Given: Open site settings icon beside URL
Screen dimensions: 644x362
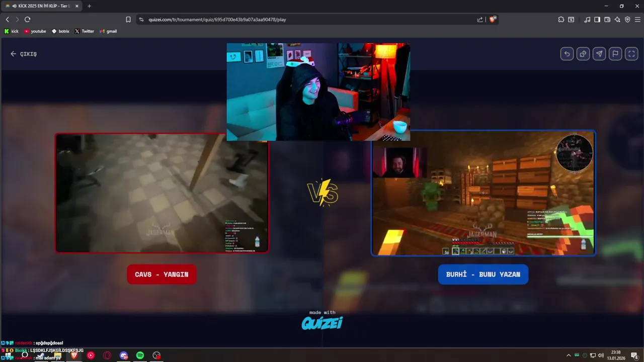Looking at the screenshot, I should [x=141, y=20].
